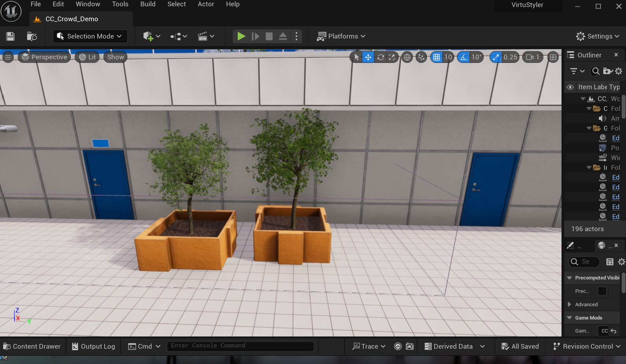The width and height of the screenshot is (626, 364).
Task: Click the Unreal Engine logo icon
Action: [11, 11]
